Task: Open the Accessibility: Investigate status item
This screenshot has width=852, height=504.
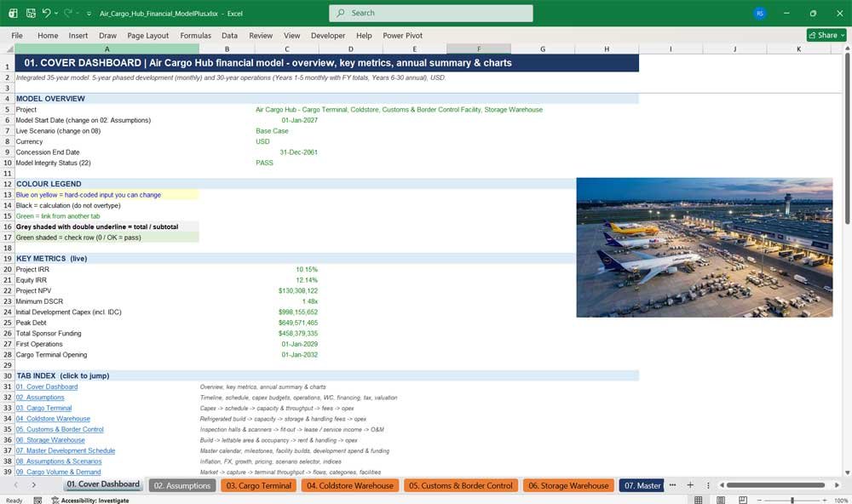Action: pyautogui.click(x=90, y=501)
